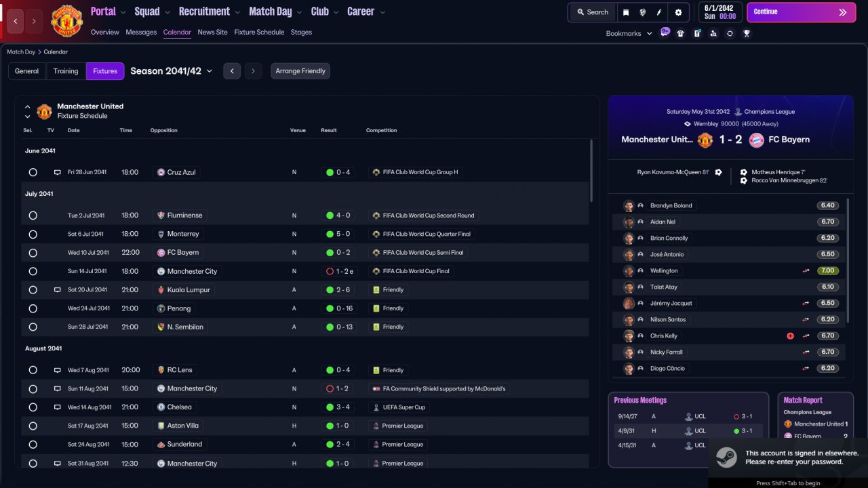Open the Season 2041/42 selector dropdown
Image resolution: width=868 pixels, height=488 pixels.
(172, 71)
